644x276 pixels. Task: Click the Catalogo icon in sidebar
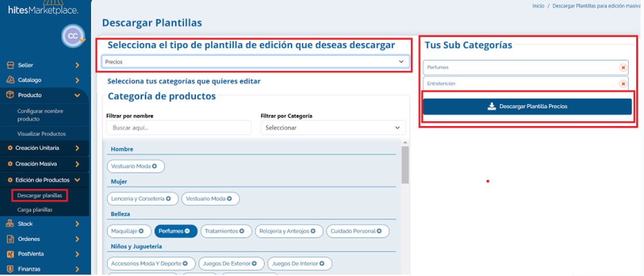pyautogui.click(x=11, y=80)
